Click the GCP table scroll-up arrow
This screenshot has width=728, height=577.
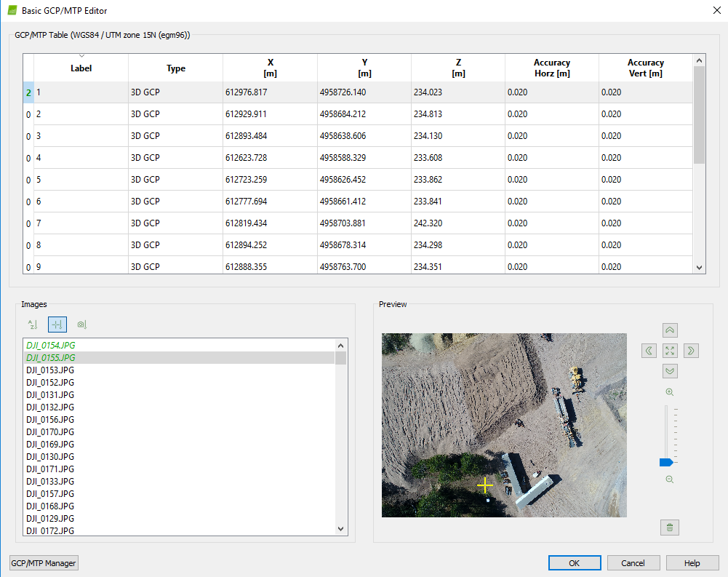pos(699,60)
